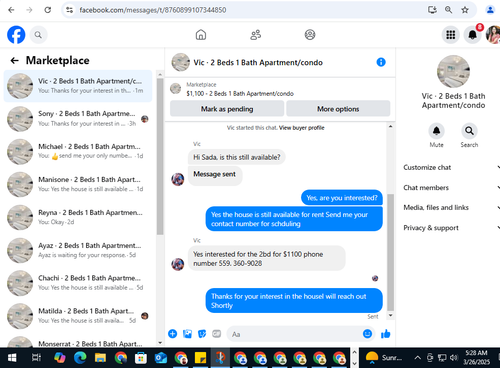Click the browser back arrow
Image resolution: width=500 pixels, height=368 pixels.
(x=11, y=10)
